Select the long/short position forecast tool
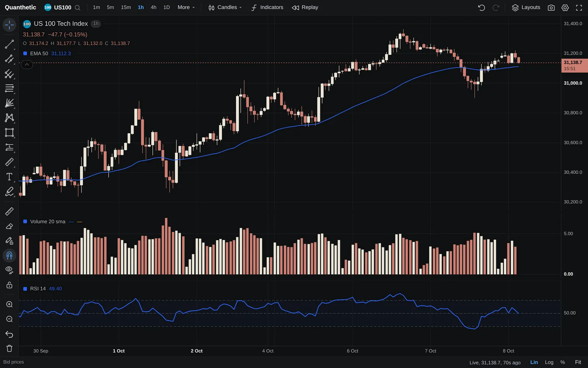The height and width of the screenshot is (368, 588). pyautogui.click(x=9, y=147)
